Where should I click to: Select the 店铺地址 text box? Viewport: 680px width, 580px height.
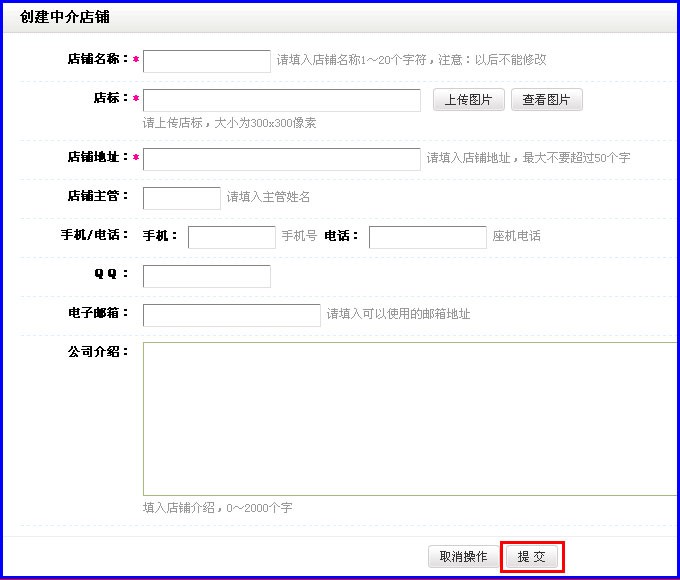(x=282, y=159)
